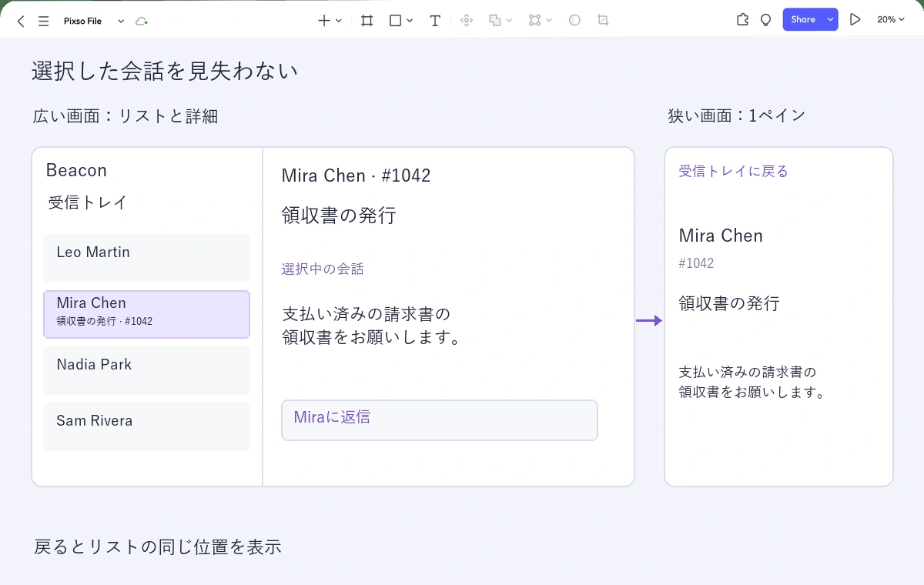This screenshot has height=585, width=924.
Task: Open the 20% zoom level dropdown
Action: [891, 20]
